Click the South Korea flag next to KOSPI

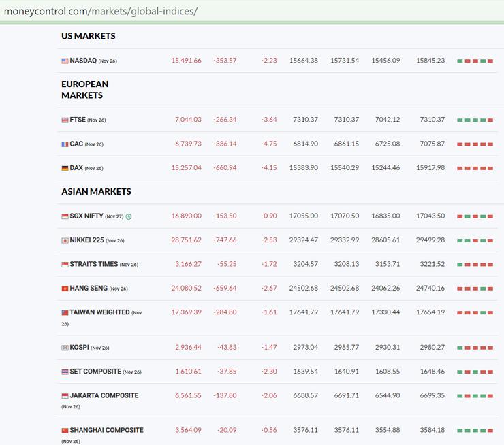point(65,348)
